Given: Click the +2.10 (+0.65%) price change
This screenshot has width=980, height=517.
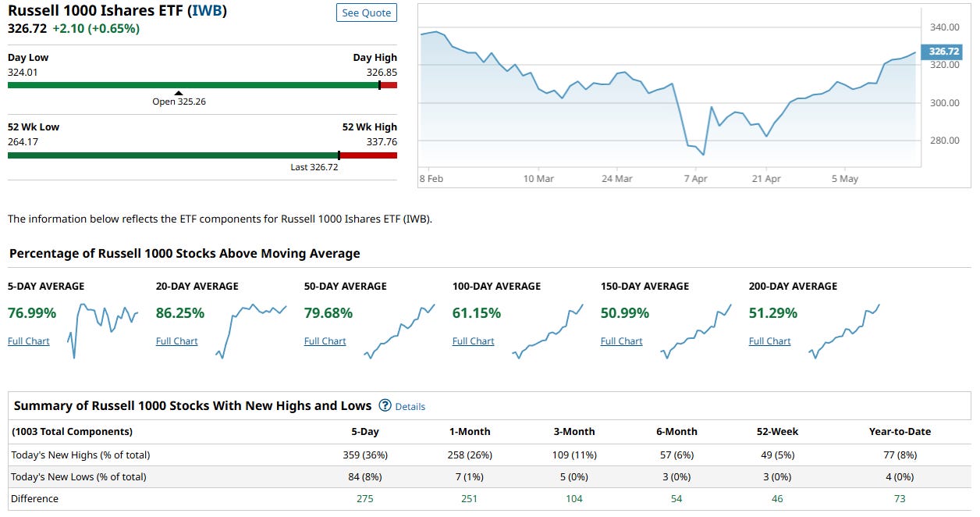Looking at the screenshot, I should (x=96, y=29).
